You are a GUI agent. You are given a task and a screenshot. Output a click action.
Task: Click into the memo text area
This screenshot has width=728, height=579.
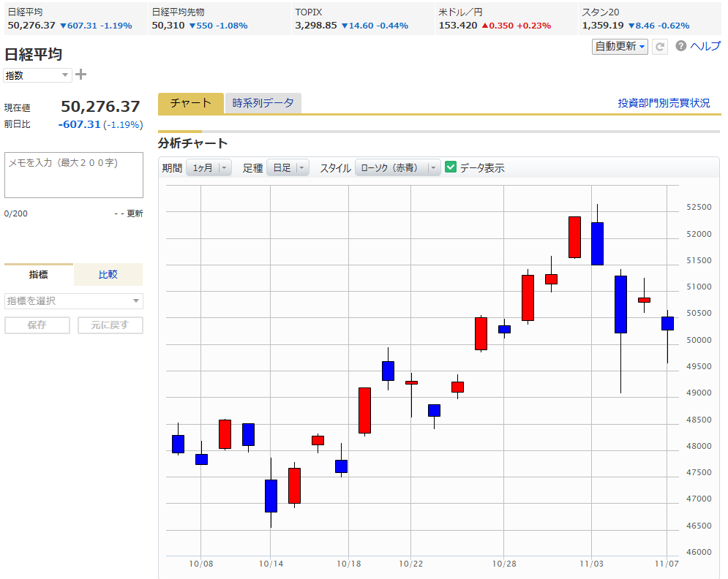click(73, 175)
